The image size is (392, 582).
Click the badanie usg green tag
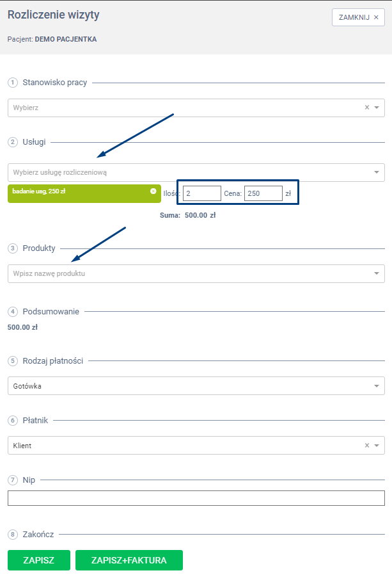[x=77, y=193]
